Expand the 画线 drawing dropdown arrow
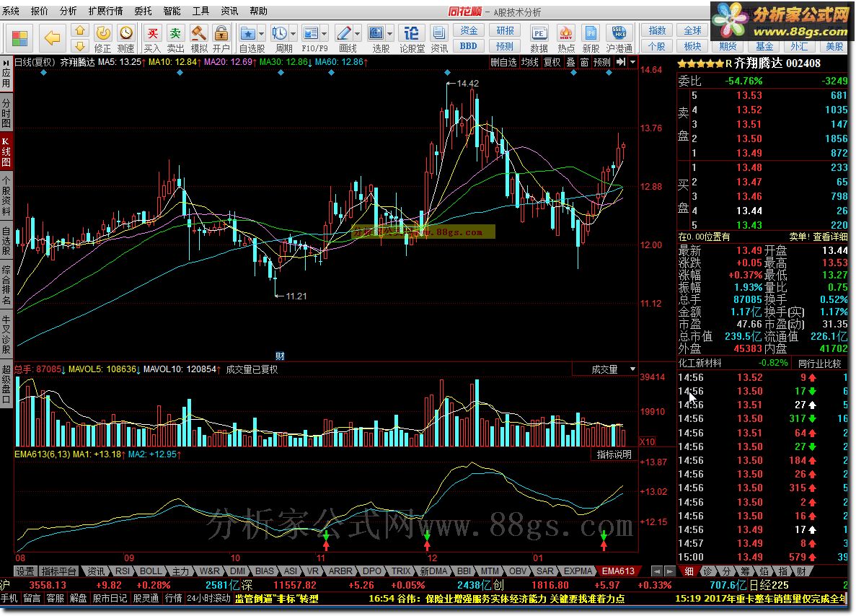The image size is (856, 616). coord(358,34)
